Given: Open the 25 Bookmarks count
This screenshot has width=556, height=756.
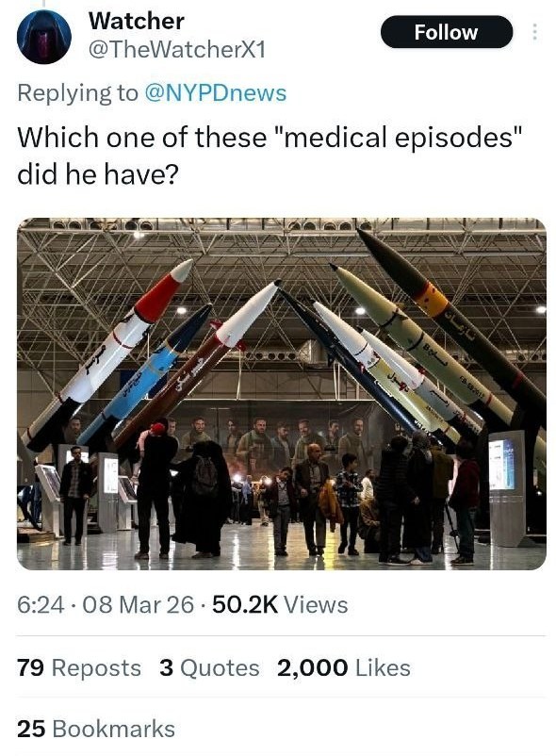Looking at the screenshot, I should [96, 729].
